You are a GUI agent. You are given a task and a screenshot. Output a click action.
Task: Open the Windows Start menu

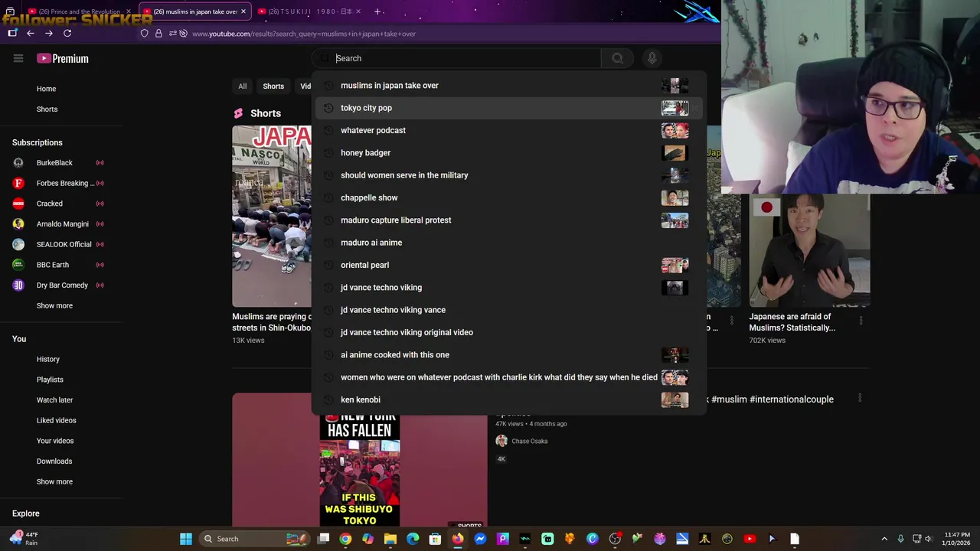[x=186, y=539]
